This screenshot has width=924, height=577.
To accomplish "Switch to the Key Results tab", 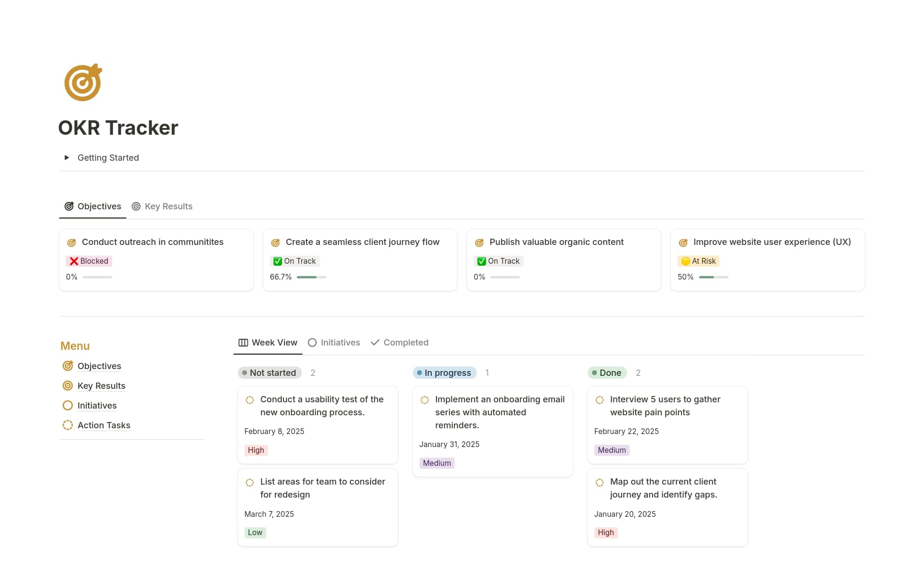I will 168,206.
